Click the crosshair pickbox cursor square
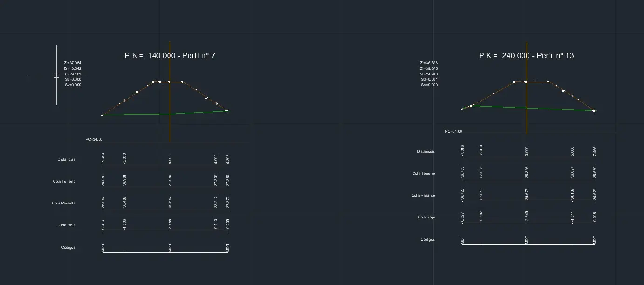 [56, 75]
